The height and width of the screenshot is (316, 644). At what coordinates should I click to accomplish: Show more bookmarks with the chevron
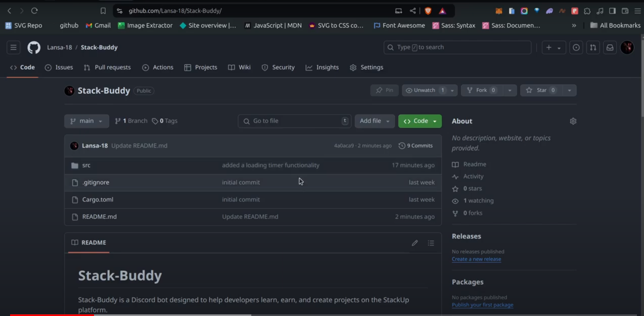pyautogui.click(x=574, y=26)
